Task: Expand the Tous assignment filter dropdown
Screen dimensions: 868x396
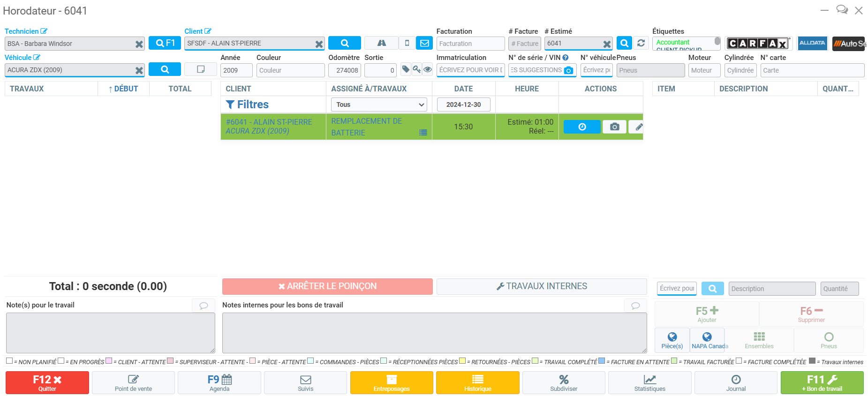Action: (x=379, y=105)
